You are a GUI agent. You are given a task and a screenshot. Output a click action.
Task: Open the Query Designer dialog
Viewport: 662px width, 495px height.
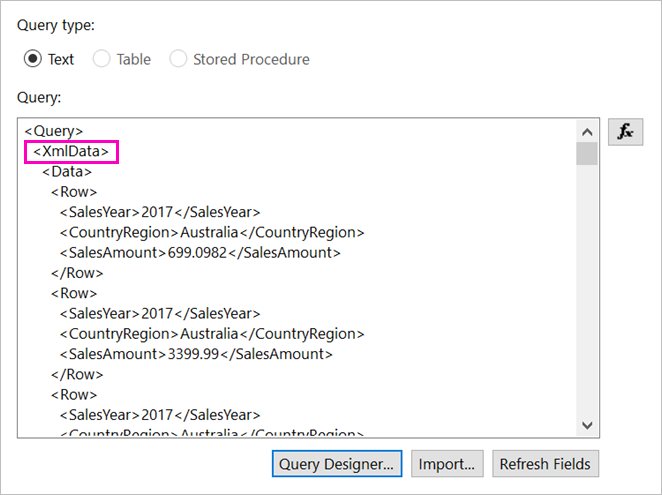[336, 464]
